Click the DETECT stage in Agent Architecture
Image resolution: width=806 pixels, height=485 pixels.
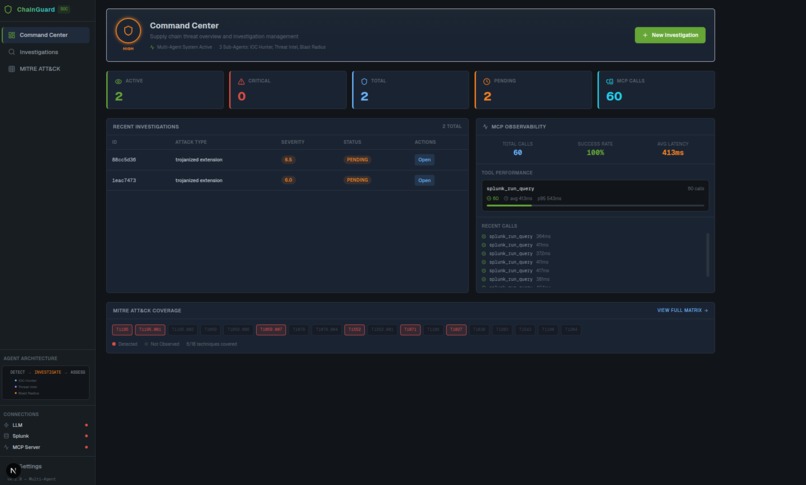click(17, 372)
